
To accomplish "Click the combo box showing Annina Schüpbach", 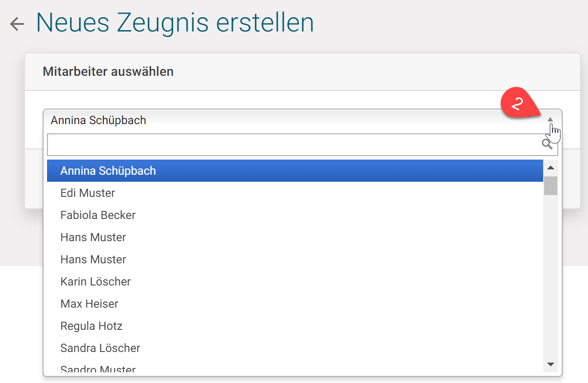I will click(266, 120).
